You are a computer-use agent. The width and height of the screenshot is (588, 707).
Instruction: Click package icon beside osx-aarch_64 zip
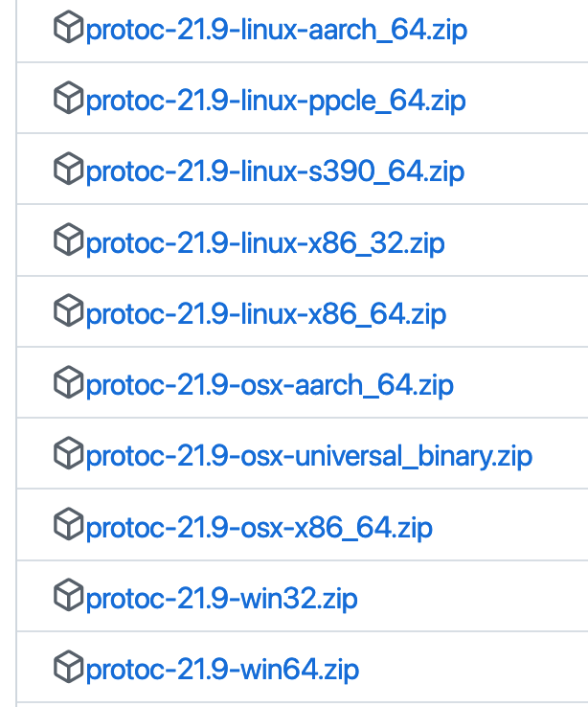pyautogui.click(x=69, y=384)
